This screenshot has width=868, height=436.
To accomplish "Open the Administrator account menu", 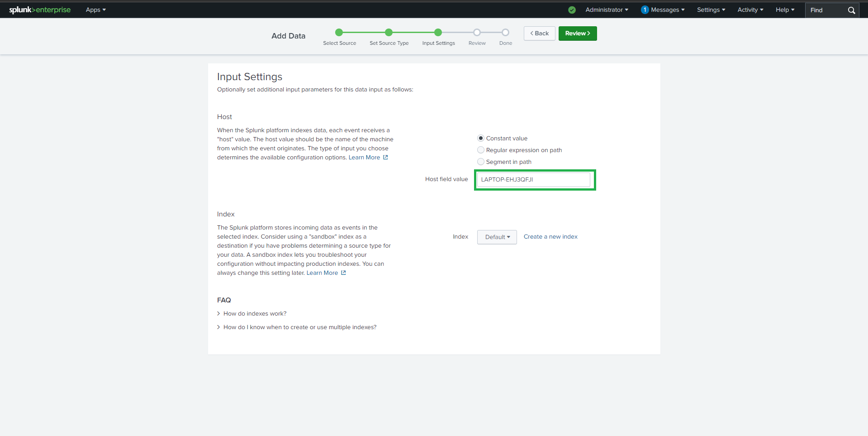I will pos(607,10).
